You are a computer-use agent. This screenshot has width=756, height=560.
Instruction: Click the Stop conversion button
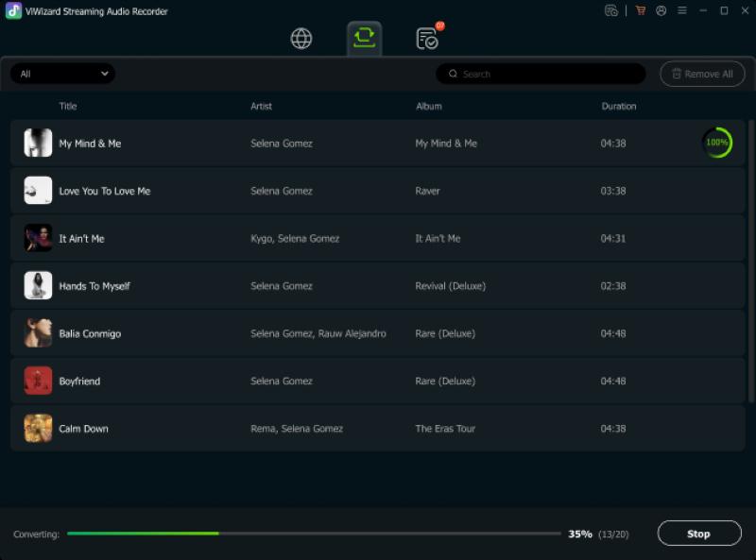pos(699,534)
